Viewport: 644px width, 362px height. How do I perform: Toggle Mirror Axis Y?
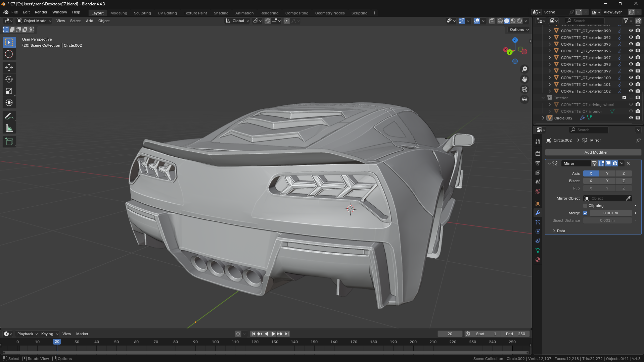[607, 173]
